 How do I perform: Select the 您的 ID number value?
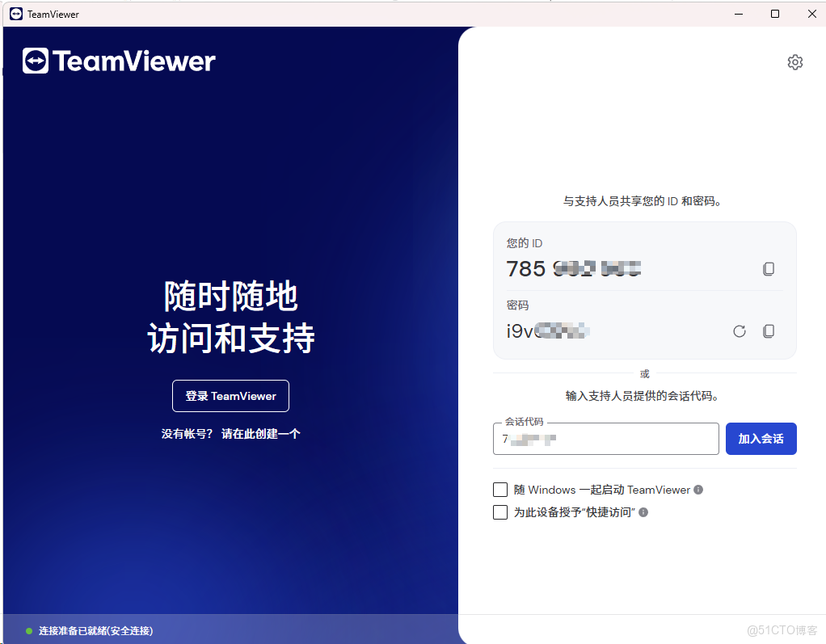click(574, 268)
